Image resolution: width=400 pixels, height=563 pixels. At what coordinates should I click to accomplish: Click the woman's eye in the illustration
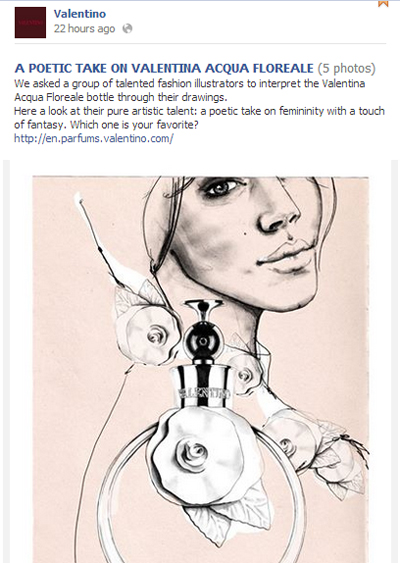coord(222,187)
